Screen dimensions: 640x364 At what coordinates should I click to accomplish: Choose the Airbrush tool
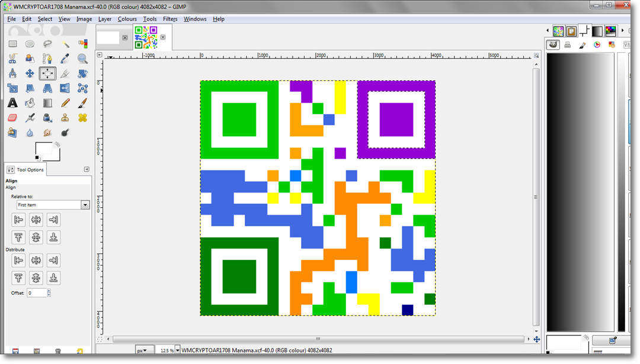click(x=30, y=118)
